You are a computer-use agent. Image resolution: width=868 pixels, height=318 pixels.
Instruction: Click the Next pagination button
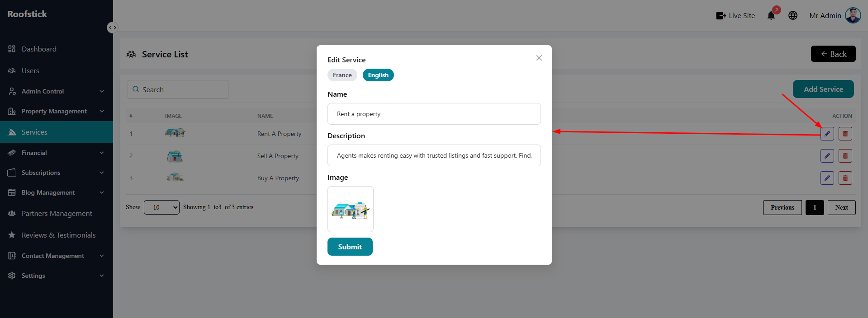842,207
